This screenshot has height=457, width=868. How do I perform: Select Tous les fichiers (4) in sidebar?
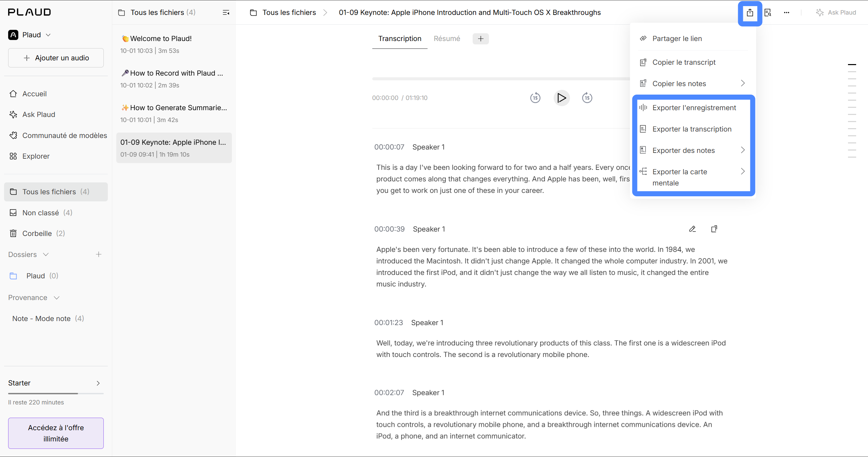[56, 192]
